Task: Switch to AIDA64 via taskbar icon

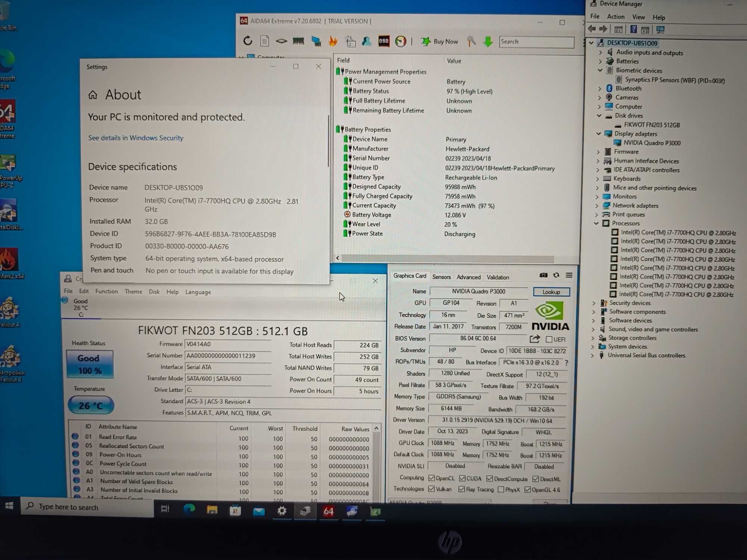Action: 328,511
